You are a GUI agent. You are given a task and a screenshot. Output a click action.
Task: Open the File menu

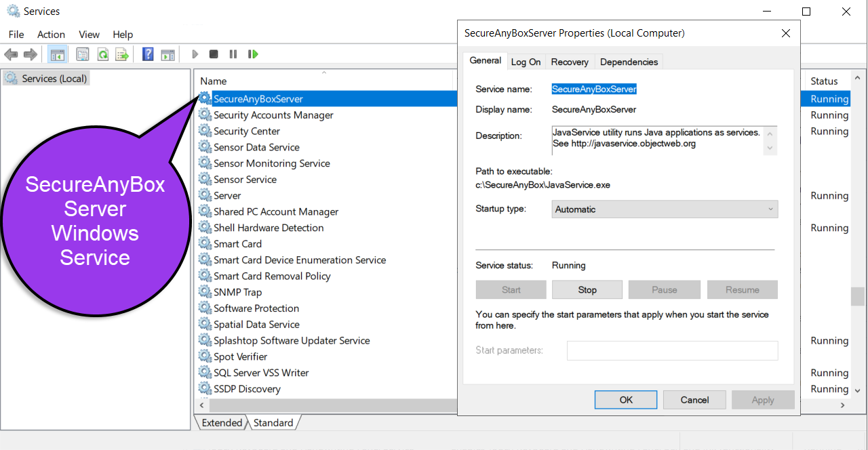coord(16,35)
